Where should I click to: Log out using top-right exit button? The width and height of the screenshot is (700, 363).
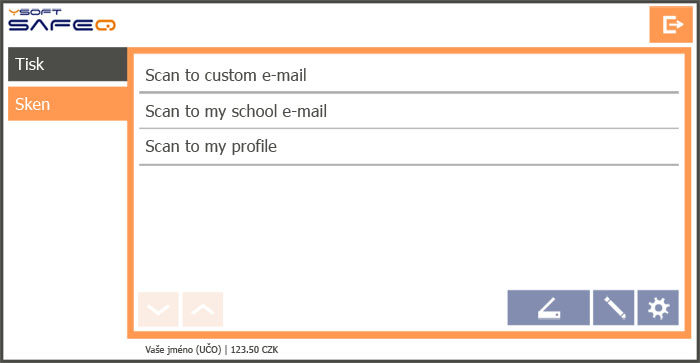(x=671, y=25)
